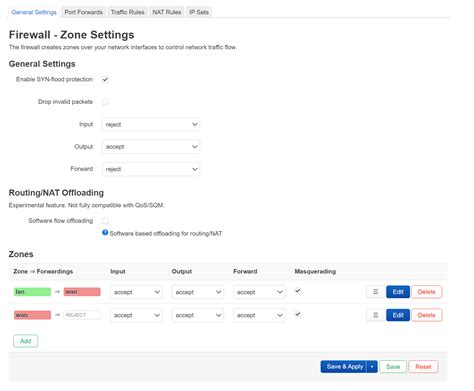Toggle Masquerading for the wan zone
Screen dimensions: 474x391
pos(298,314)
